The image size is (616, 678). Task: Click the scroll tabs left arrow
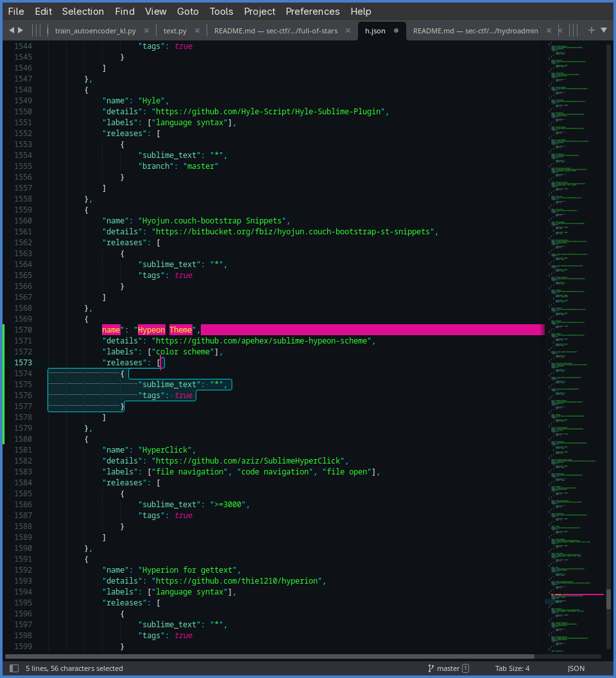[x=11, y=30]
